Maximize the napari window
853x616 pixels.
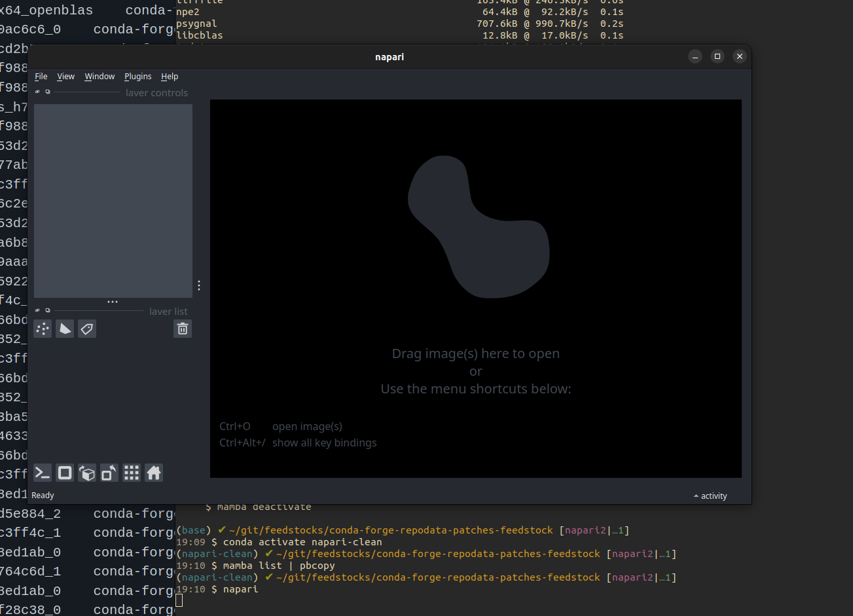pos(717,56)
